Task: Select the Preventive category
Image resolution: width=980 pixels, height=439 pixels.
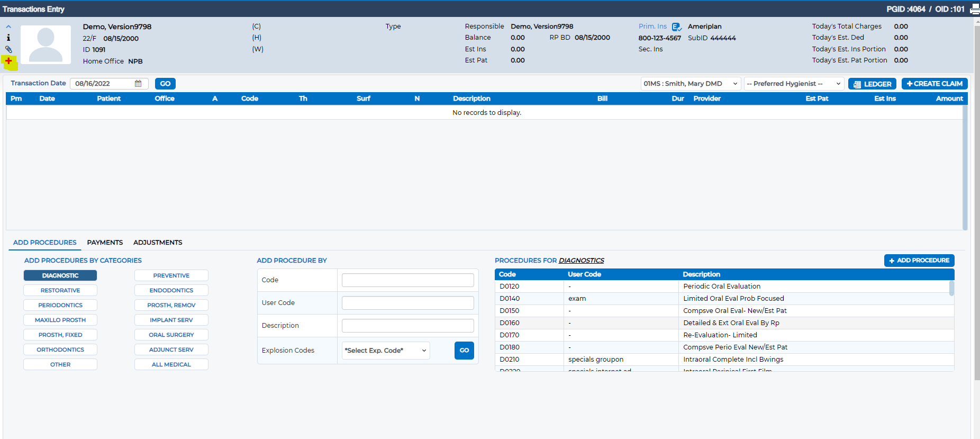Action: [171, 275]
